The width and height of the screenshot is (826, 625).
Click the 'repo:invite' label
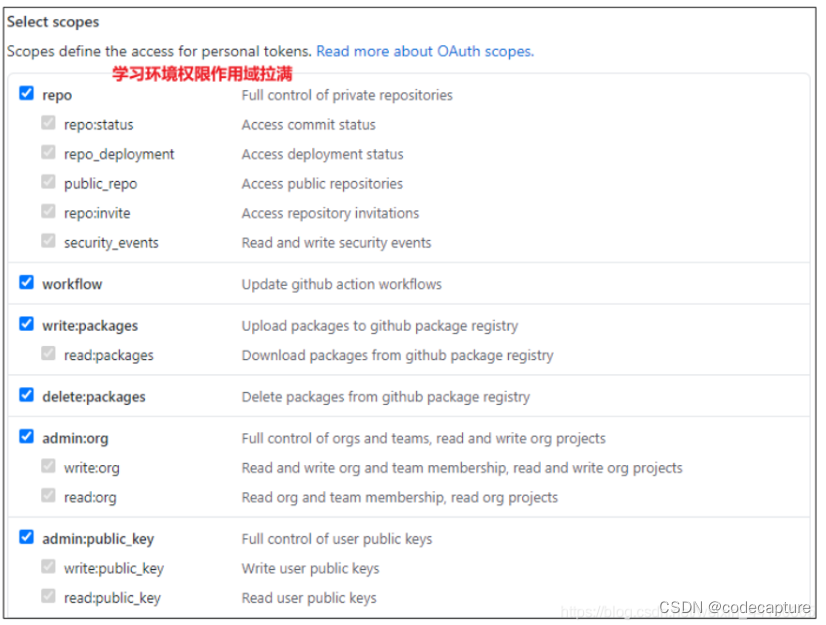97,213
